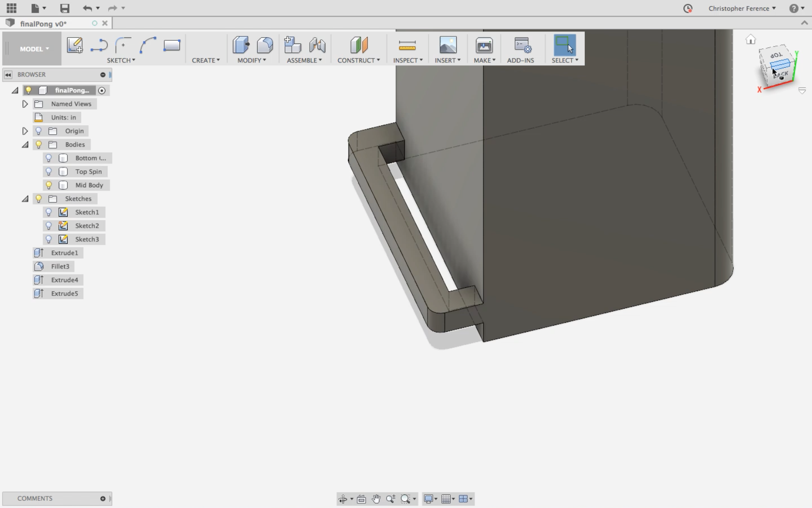Select the Pan hand tool
812x508 pixels.
click(x=376, y=499)
